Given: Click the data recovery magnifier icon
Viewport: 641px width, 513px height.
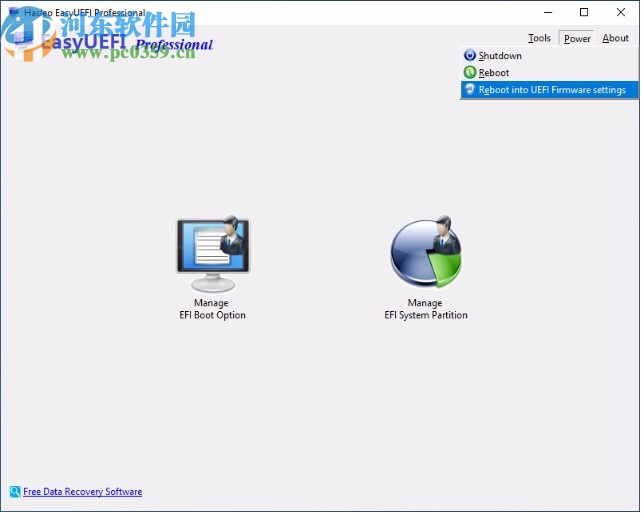Looking at the screenshot, I should [x=15, y=491].
